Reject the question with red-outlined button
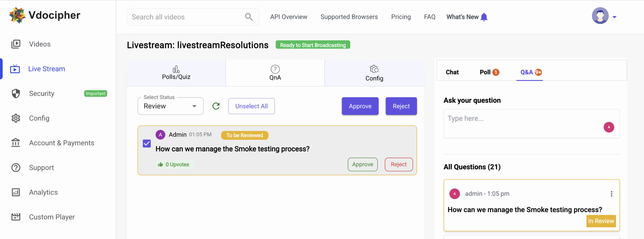 coord(398,164)
